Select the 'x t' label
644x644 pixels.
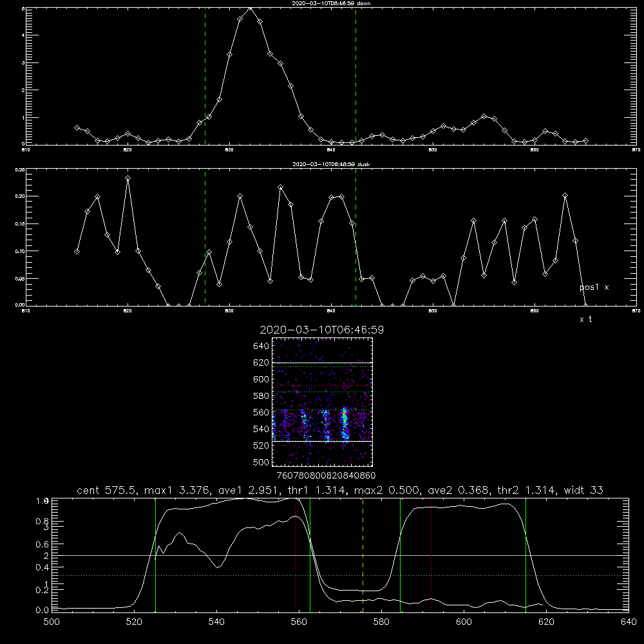tap(585, 319)
